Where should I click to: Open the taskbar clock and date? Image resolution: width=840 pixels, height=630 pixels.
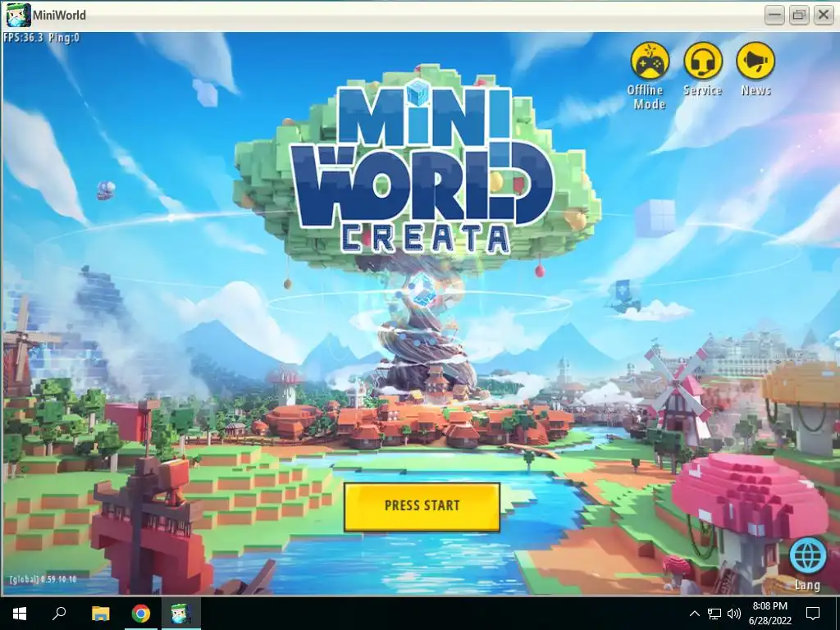(x=769, y=614)
